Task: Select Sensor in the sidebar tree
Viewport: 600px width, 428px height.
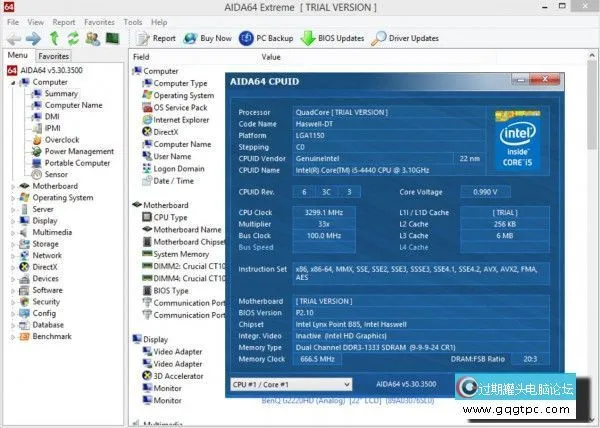Action: click(x=56, y=174)
